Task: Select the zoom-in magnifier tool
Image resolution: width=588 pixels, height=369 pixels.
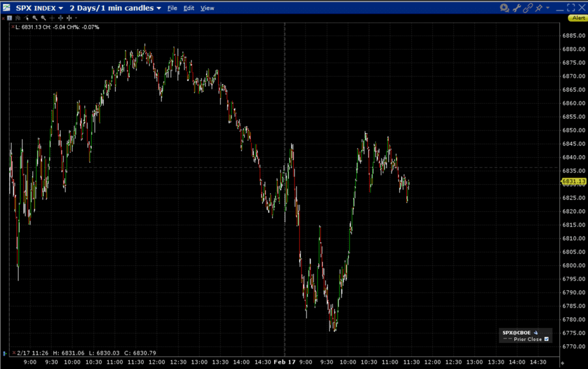Action: [x=35, y=18]
